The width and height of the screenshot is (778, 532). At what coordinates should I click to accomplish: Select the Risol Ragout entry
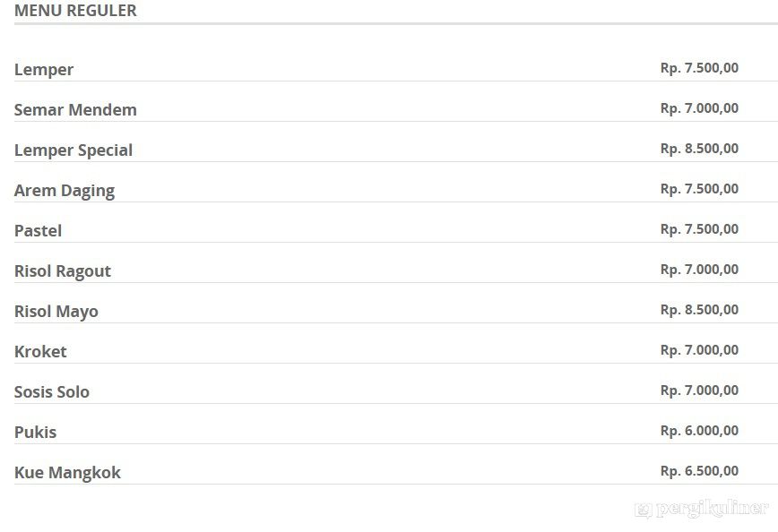click(63, 271)
